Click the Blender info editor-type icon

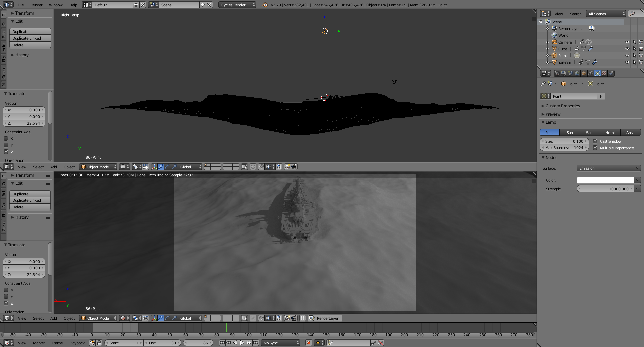pos(8,5)
